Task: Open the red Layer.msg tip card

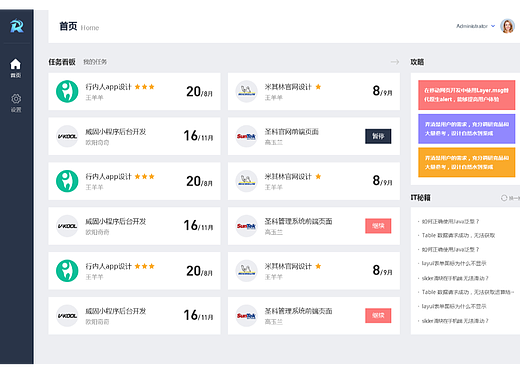Action: 467,95
